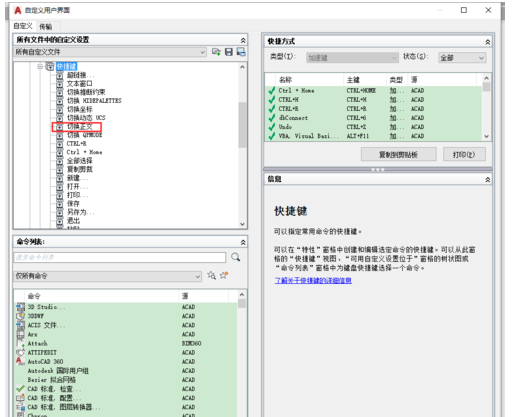Click the icon beside 全部选择 tree item
This screenshot has height=417, width=518.
59,161
